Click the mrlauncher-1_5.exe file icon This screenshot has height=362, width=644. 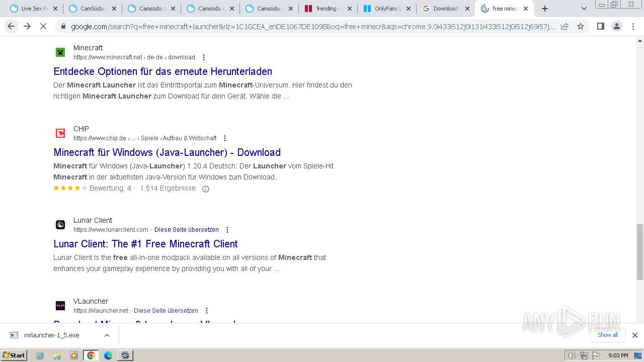14,335
